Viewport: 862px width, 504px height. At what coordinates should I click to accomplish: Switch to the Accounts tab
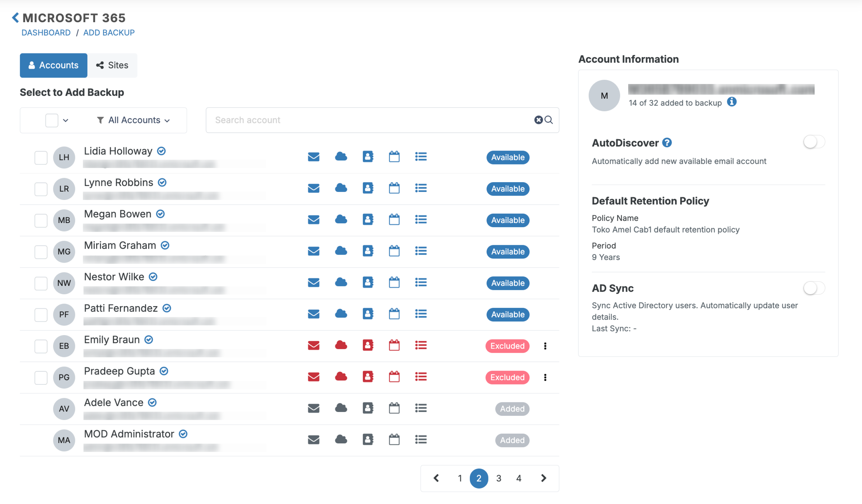click(53, 65)
